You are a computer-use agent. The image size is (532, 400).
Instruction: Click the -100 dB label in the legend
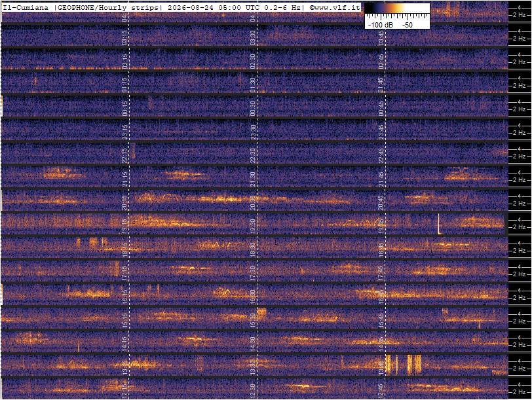point(381,25)
